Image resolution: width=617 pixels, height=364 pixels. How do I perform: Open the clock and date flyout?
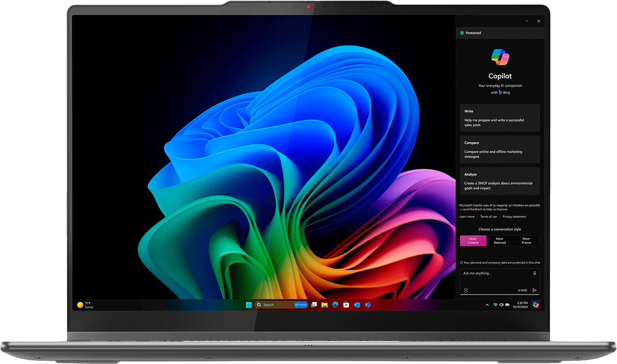[x=520, y=305]
